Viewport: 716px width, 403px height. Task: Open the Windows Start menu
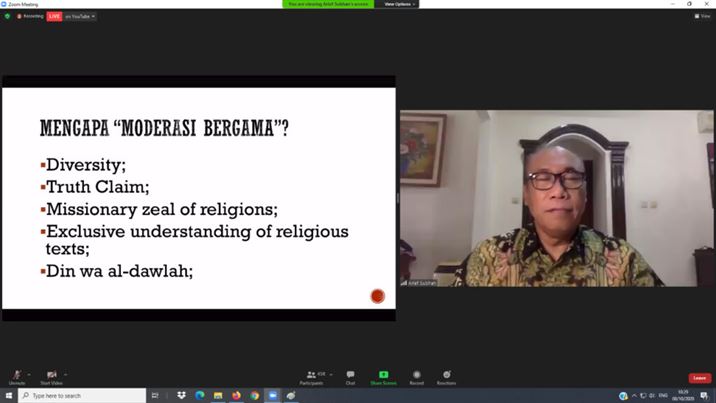coord(8,396)
